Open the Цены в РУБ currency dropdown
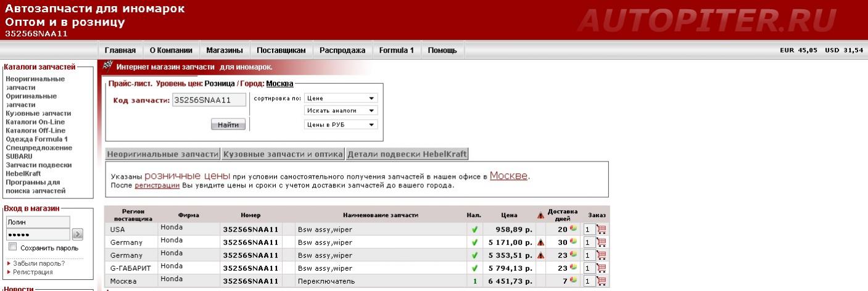 (341, 125)
